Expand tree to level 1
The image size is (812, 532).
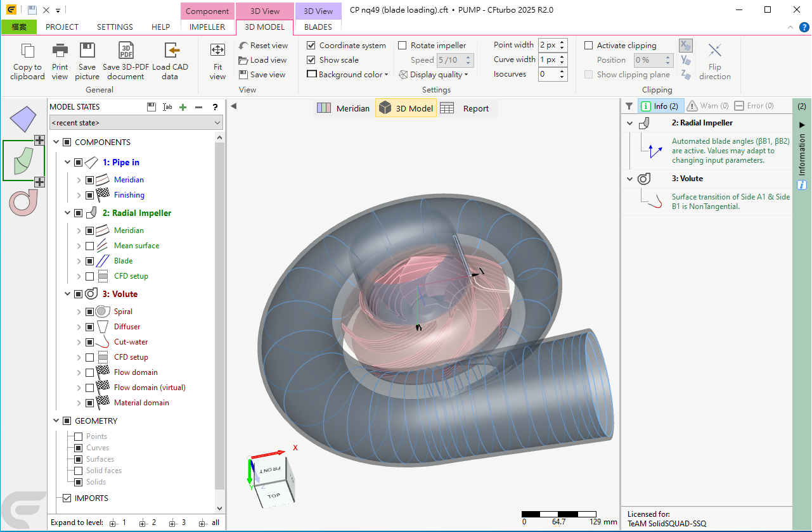click(118, 523)
